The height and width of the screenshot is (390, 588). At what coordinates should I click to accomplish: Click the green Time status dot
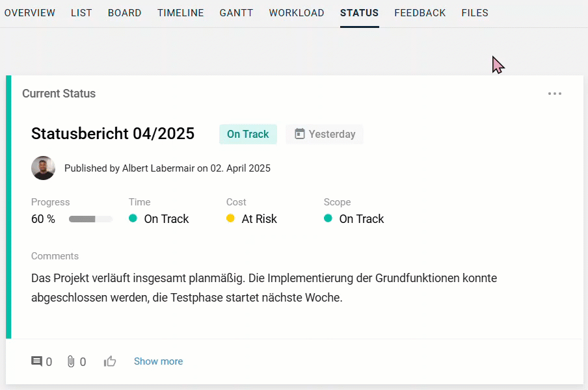[x=133, y=219]
